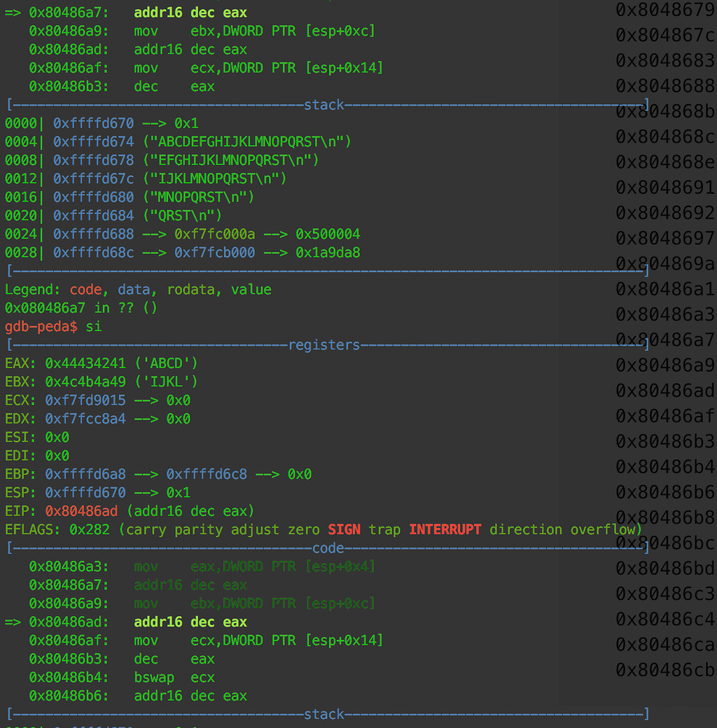Click the "ABCDEFGHIJKLMNOPQRST\n" string on the stack
Screen dimensions: 717x728
click(247, 141)
